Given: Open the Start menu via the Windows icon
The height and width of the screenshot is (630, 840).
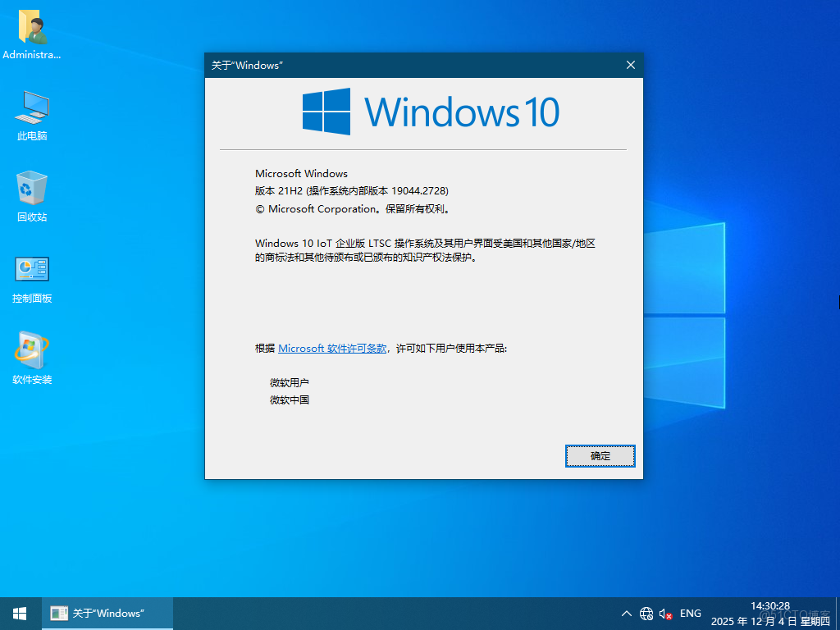Looking at the screenshot, I should [x=18, y=613].
